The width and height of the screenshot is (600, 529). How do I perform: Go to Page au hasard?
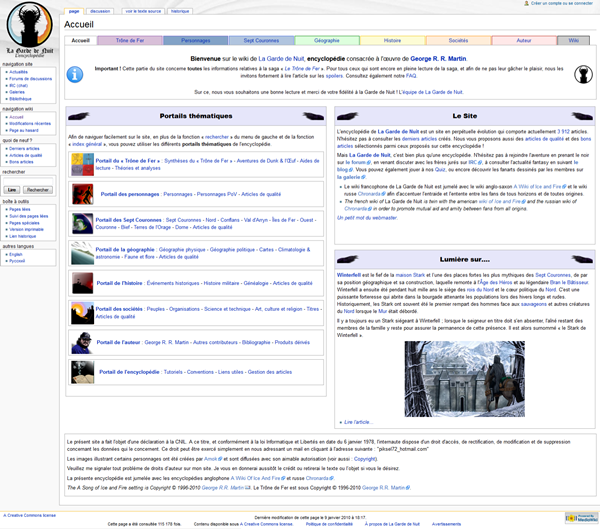[24, 131]
